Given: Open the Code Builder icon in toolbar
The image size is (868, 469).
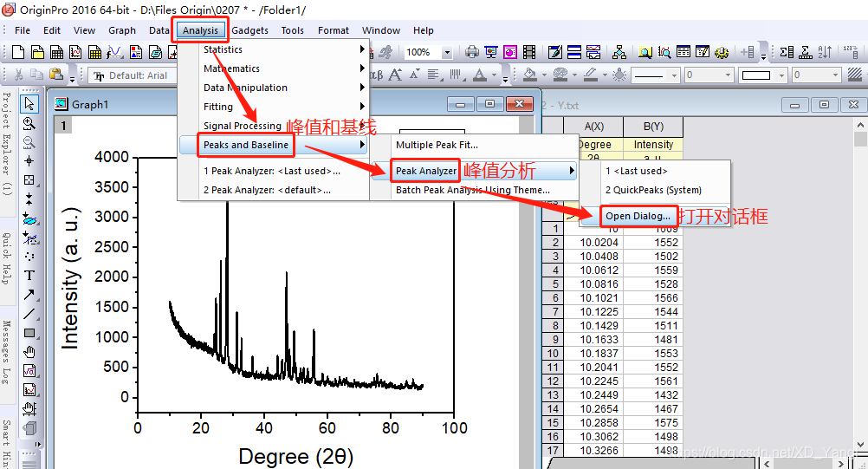Looking at the screenshot, I should coord(554,52).
